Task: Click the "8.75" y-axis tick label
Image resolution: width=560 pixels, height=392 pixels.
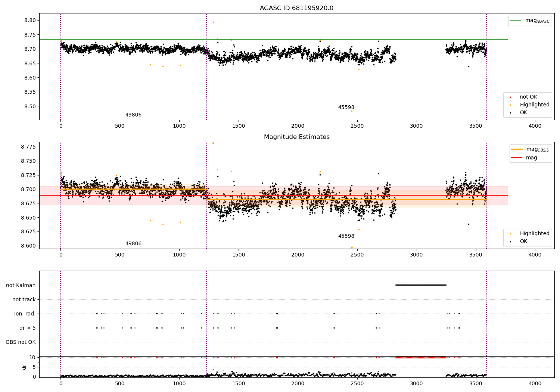Action: 30,35
